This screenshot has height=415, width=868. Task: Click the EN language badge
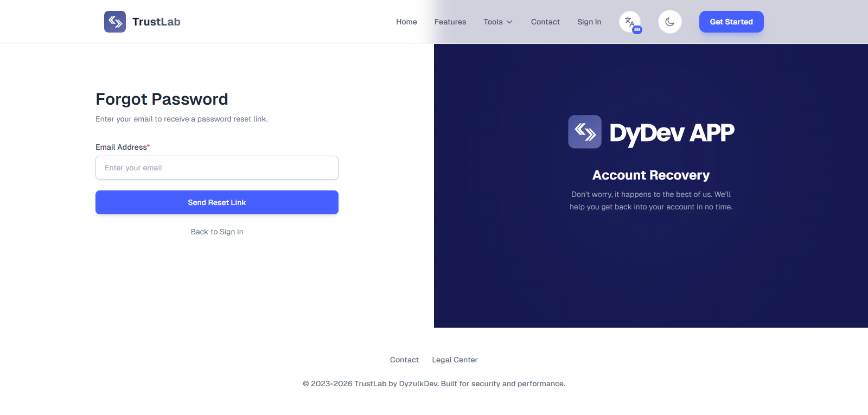pos(637,30)
